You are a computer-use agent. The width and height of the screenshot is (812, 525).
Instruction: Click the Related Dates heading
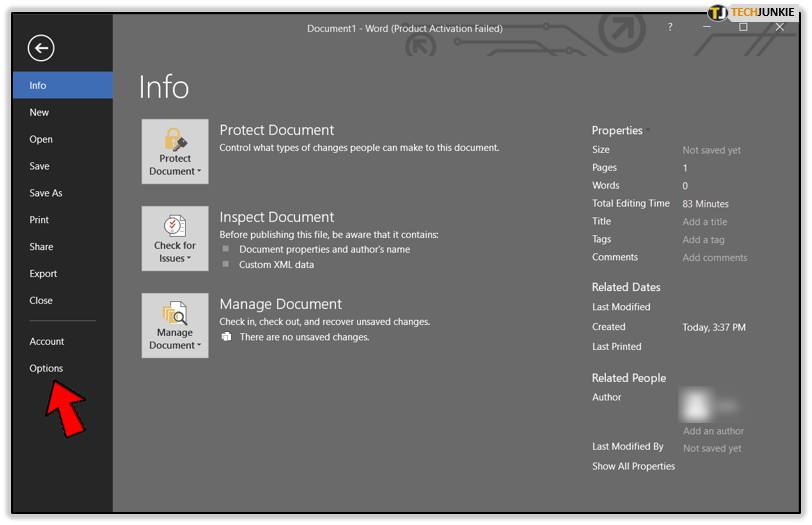[626, 287]
